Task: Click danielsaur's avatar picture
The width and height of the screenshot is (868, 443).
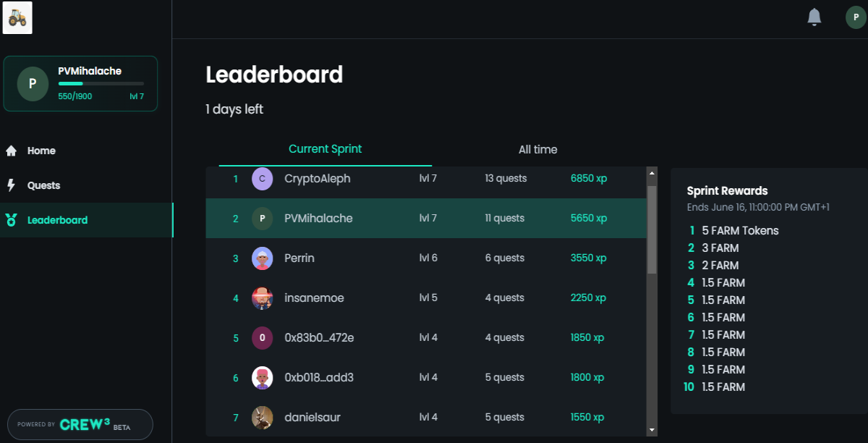Action: (x=262, y=418)
